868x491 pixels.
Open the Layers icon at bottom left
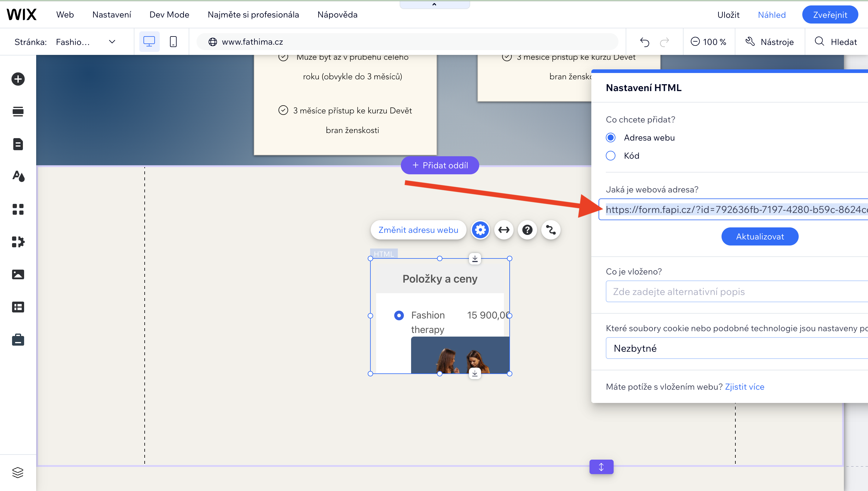point(18,472)
